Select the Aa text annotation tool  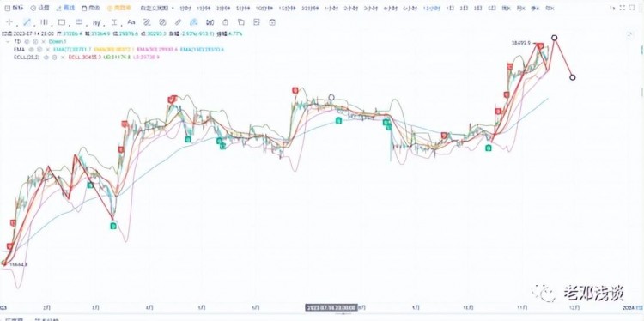pos(131,22)
